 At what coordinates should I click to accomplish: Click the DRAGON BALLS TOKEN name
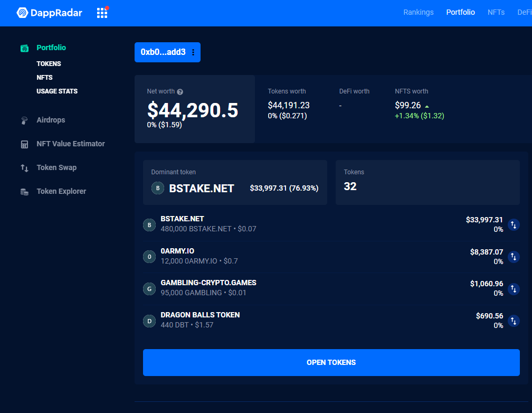(x=200, y=315)
